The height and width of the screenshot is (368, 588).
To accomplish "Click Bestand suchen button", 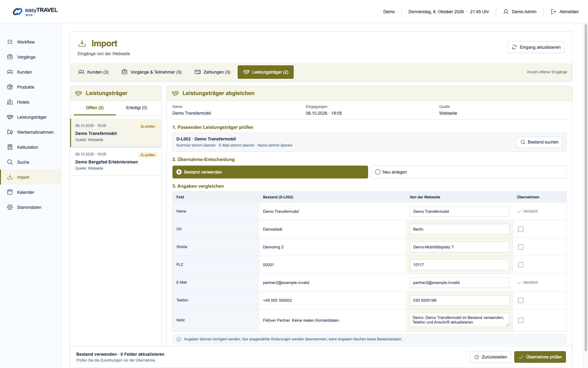I will (x=539, y=142).
